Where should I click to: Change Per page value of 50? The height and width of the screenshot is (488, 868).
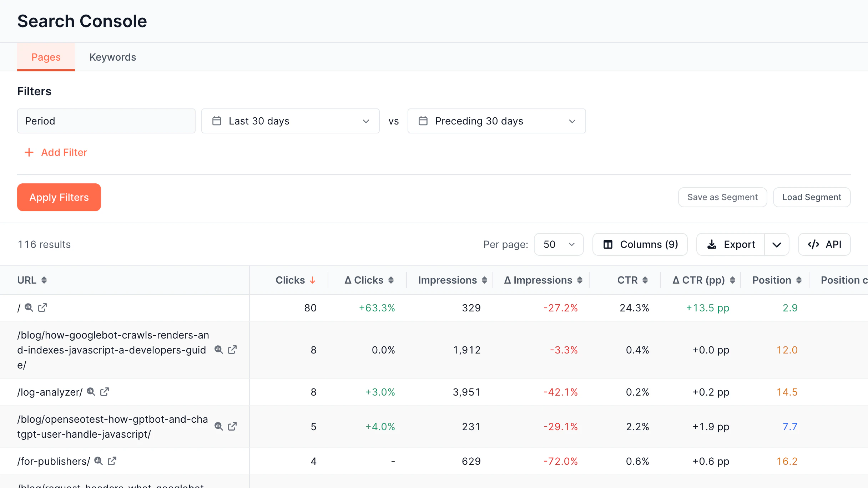coord(559,244)
